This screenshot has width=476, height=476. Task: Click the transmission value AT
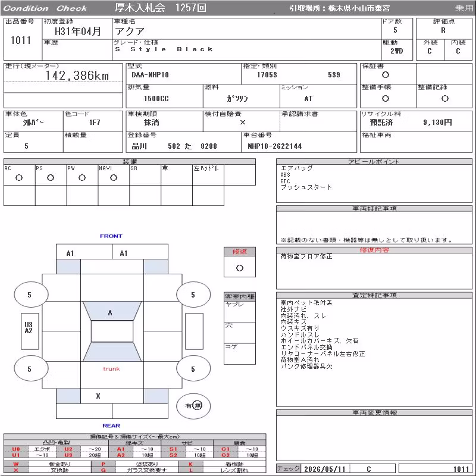[x=308, y=98]
